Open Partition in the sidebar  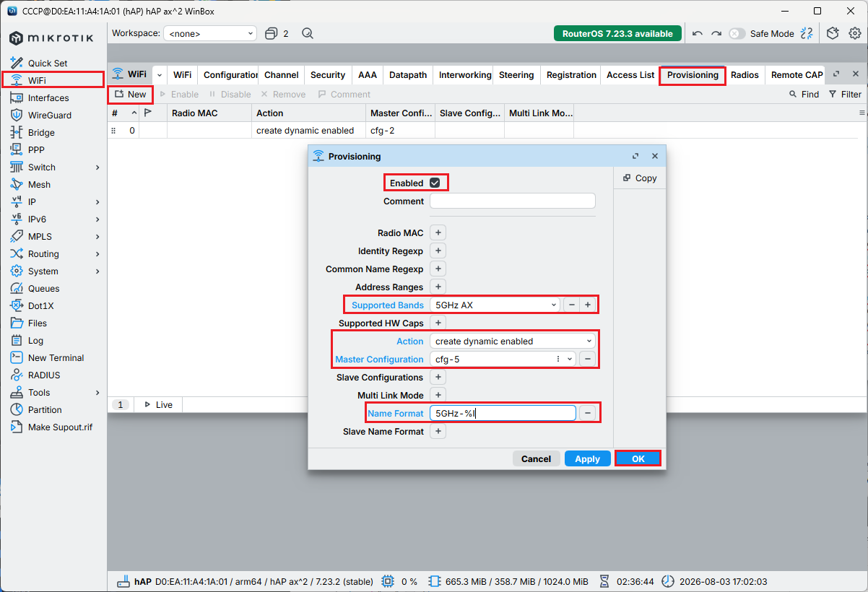click(45, 409)
